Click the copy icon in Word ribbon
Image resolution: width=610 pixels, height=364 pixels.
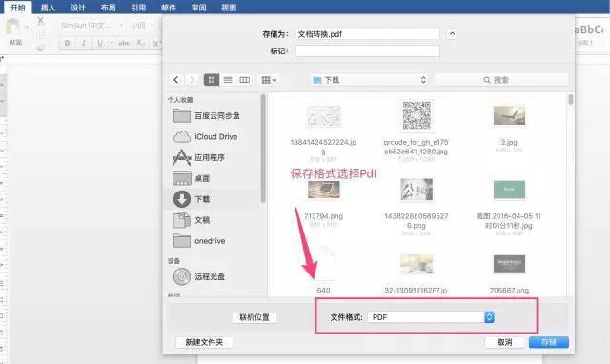click(40, 34)
